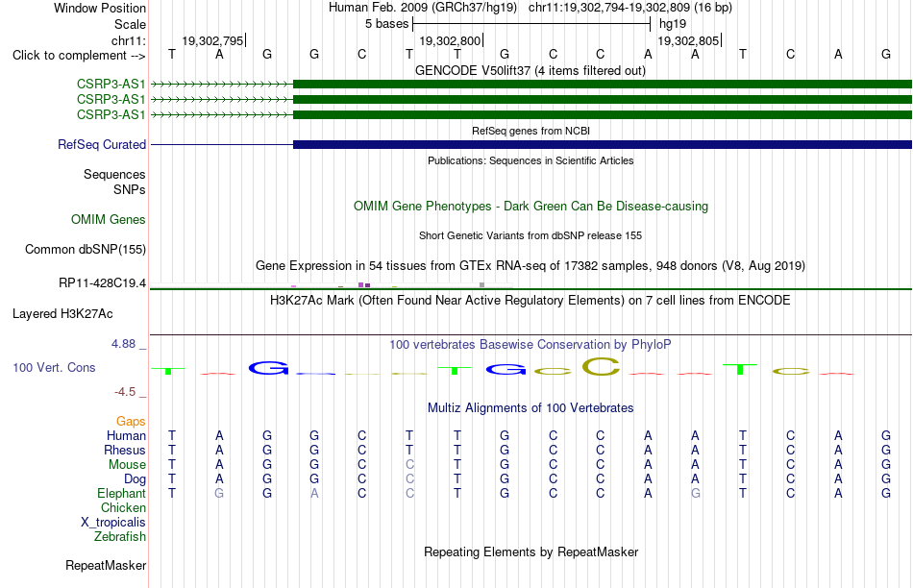Select the Human alignment row label
The height and width of the screenshot is (588, 913).
tap(126, 435)
